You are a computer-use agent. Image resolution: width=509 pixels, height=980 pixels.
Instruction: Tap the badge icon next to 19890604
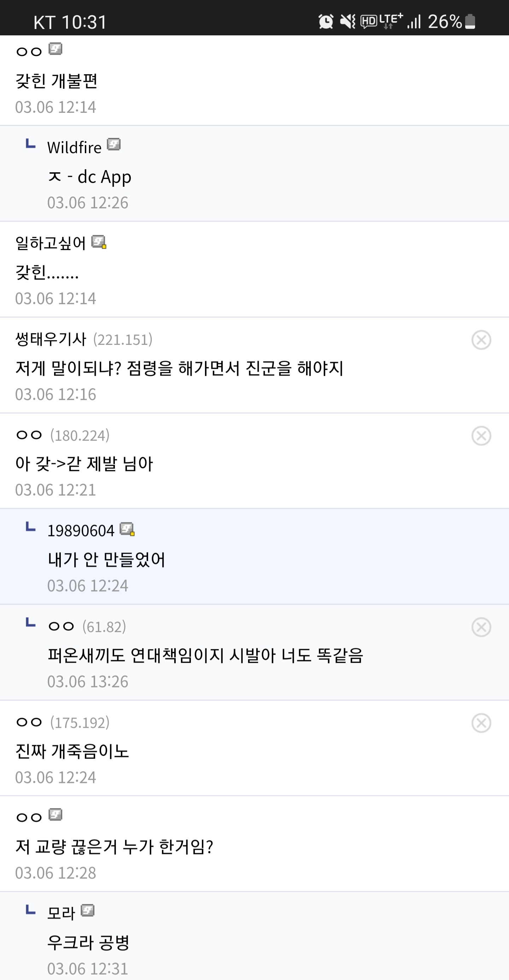point(127,529)
